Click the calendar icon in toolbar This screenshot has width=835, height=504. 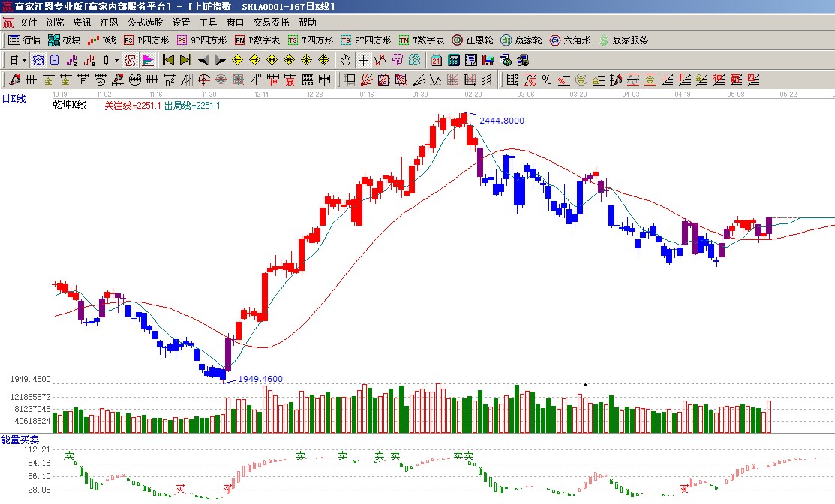437,60
